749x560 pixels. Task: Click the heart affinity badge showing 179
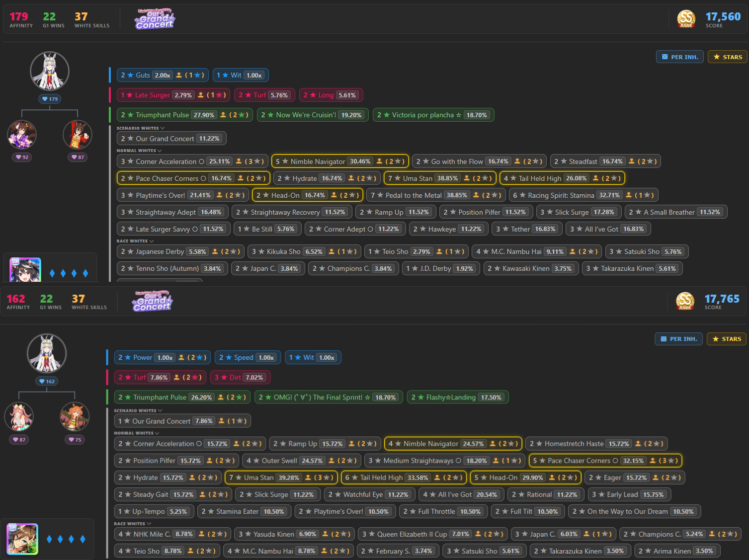50,99
